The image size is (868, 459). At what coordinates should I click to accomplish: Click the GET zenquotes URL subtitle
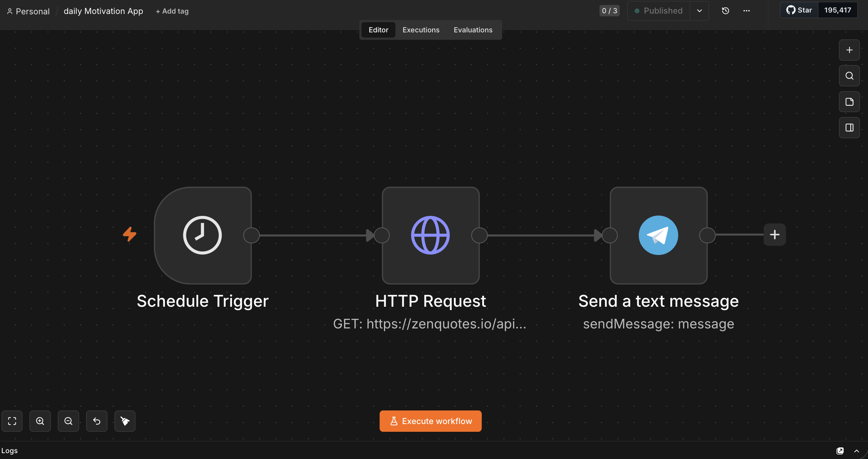pyautogui.click(x=430, y=324)
